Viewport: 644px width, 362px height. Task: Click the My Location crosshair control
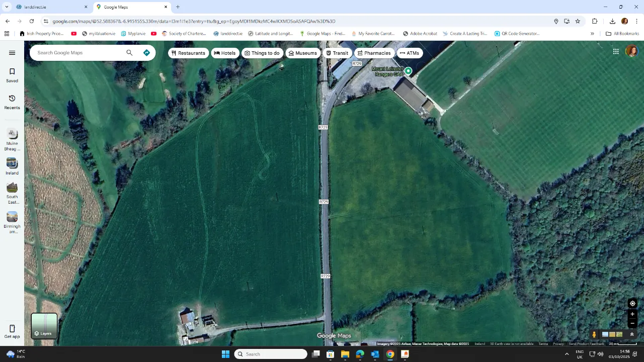(632, 303)
